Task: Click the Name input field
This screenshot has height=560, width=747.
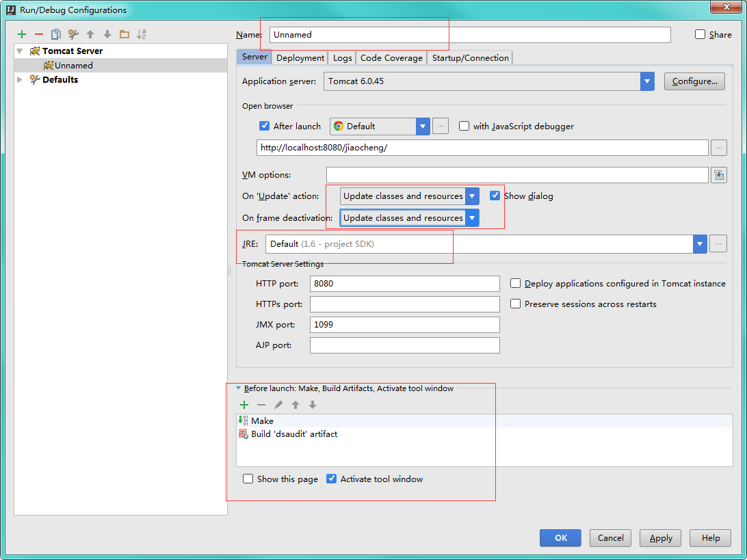Action: tap(470, 35)
